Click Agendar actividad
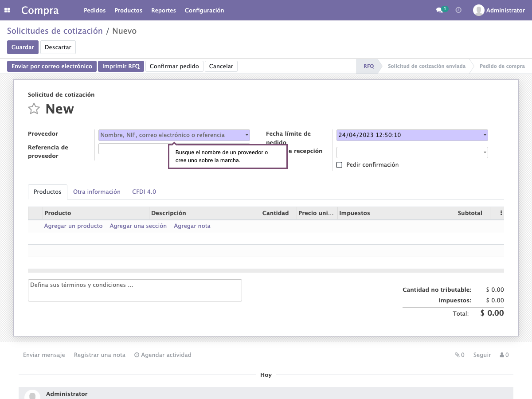The image size is (532, 399). [163, 355]
